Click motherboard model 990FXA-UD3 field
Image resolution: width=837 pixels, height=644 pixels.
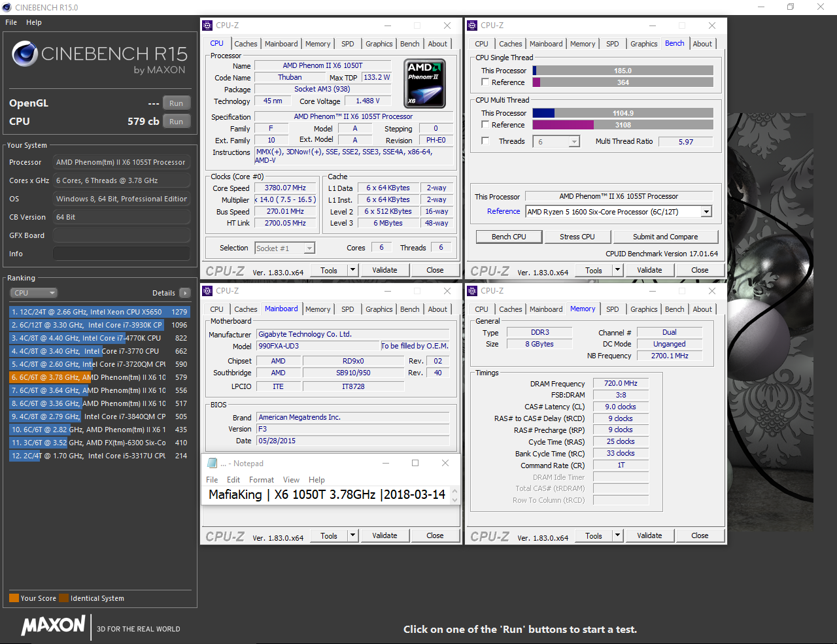click(318, 346)
